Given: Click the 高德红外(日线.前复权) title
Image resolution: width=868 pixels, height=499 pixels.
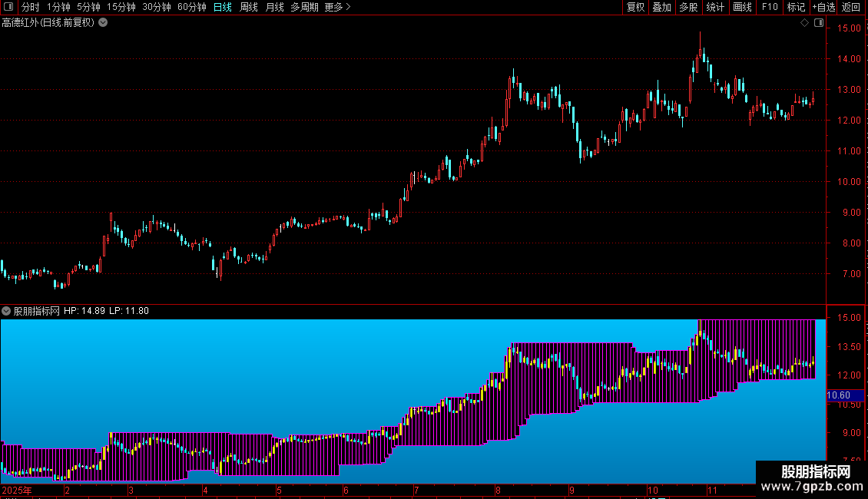Looking at the screenshot, I should tap(48, 23).
